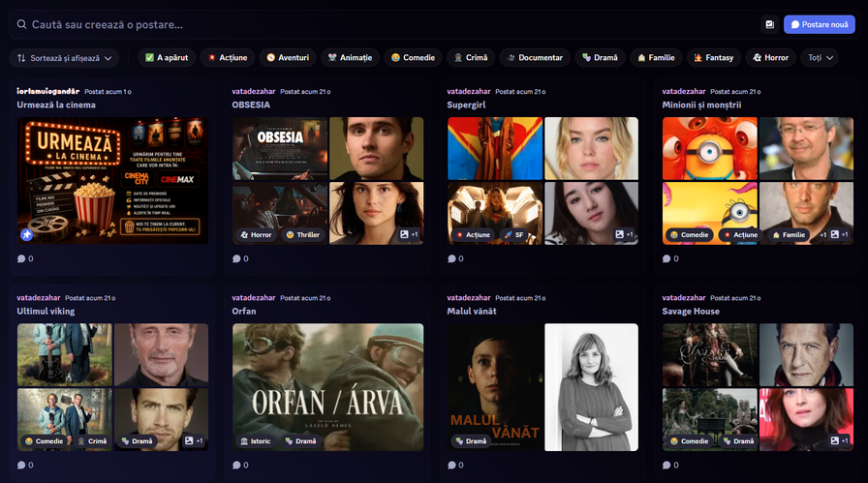Screen dimensions: 868x483
Task: Open the 'Urmează la cinema' poster image
Action: coord(113,180)
